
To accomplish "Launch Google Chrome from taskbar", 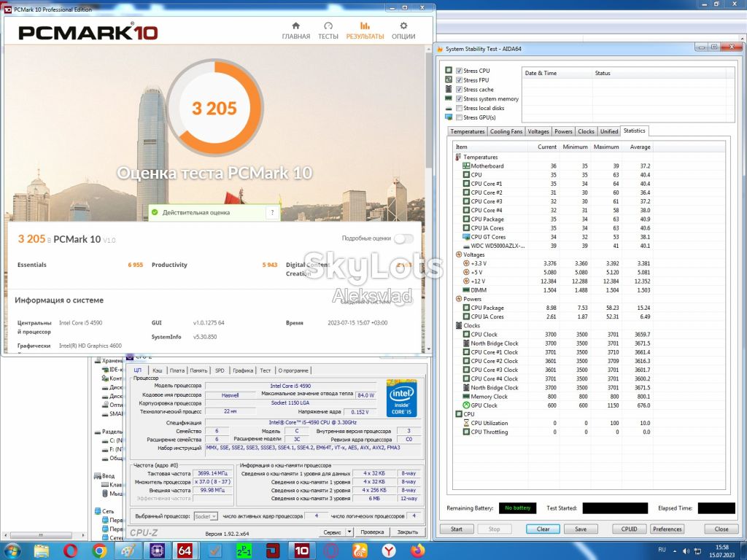I will pyautogui.click(x=99, y=551).
